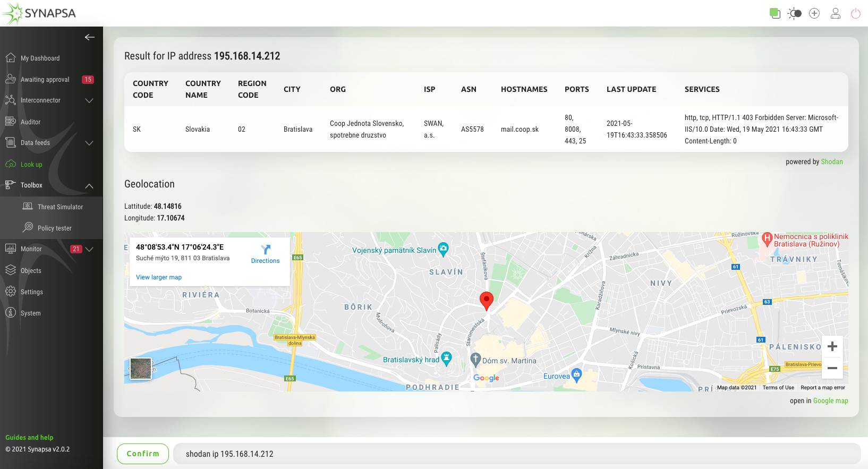Click the Nemocnica hospital marker
Image resolution: width=868 pixels, height=469 pixels.
tap(767, 239)
